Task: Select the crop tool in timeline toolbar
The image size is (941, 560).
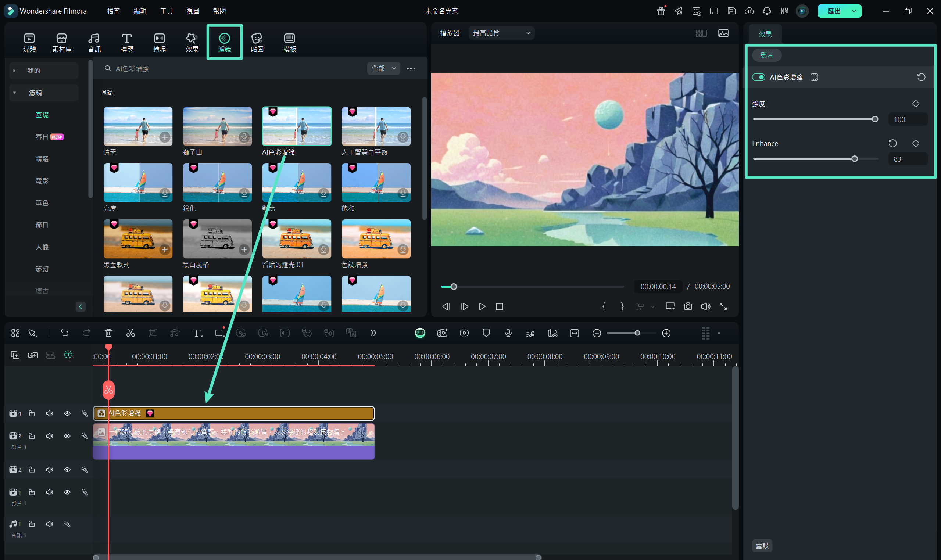Action: click(153, 333)
